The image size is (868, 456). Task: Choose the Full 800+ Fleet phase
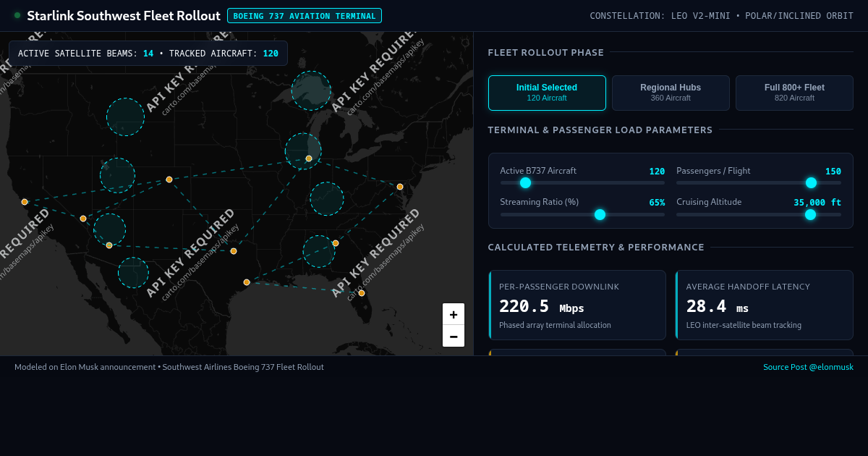tap(794, 93)
